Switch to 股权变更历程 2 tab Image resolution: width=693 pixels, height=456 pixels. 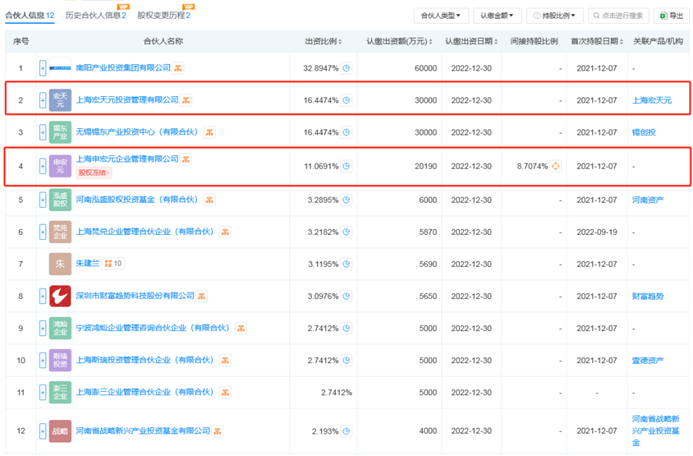click(164, 15)
